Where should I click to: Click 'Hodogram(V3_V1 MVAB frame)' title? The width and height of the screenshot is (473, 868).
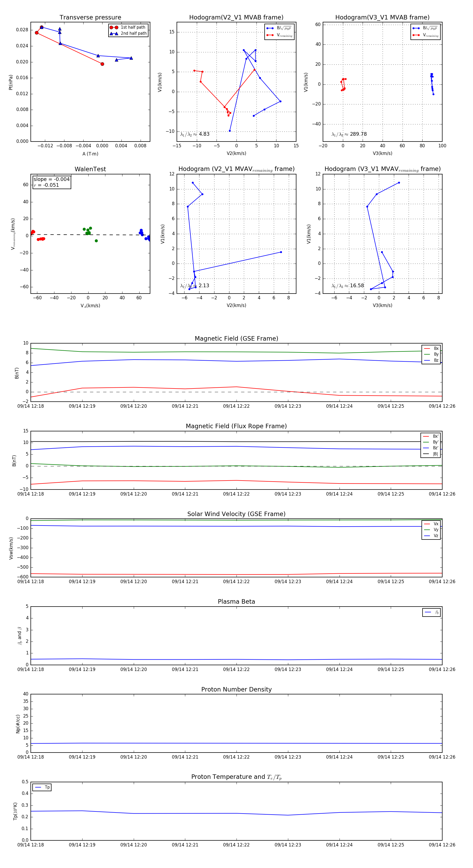coord(382,17)
